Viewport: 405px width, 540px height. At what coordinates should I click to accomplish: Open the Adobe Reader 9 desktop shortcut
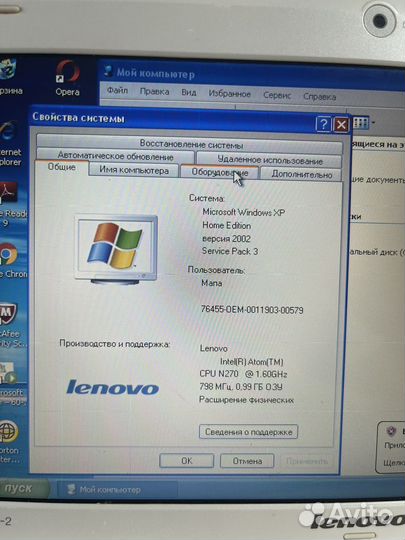(12, 205)
